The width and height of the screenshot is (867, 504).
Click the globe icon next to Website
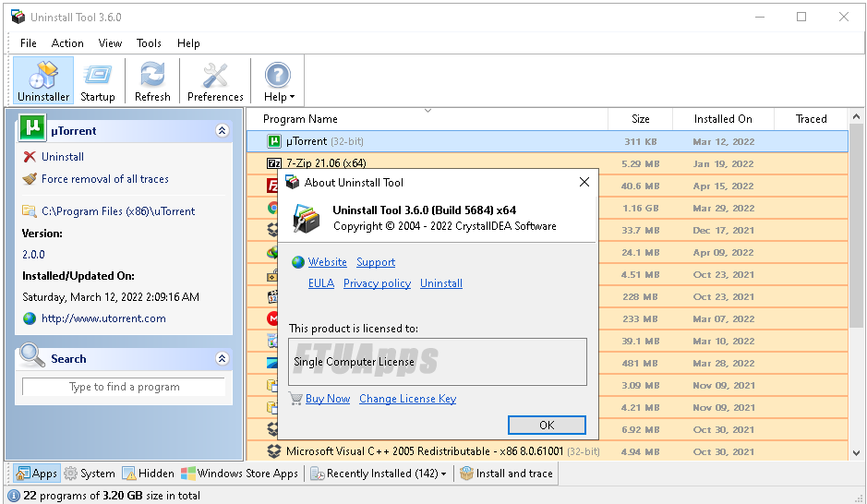[298, 262]
